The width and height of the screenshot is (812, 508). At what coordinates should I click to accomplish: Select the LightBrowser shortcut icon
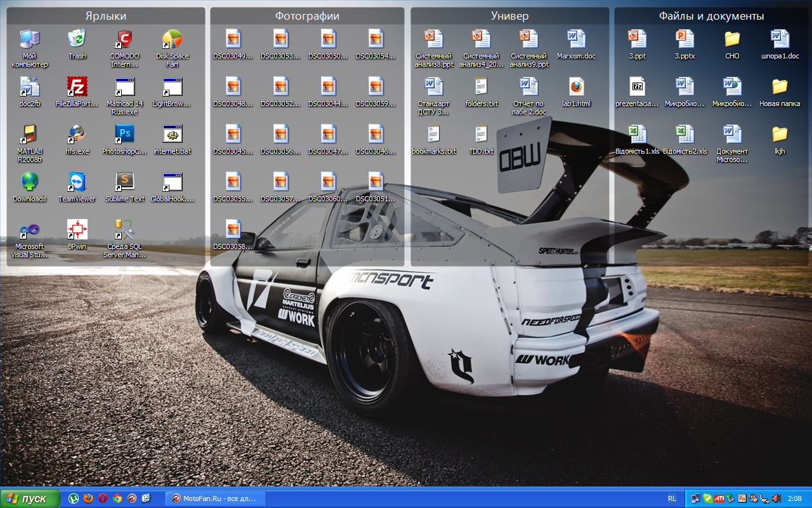coord(173,87)
